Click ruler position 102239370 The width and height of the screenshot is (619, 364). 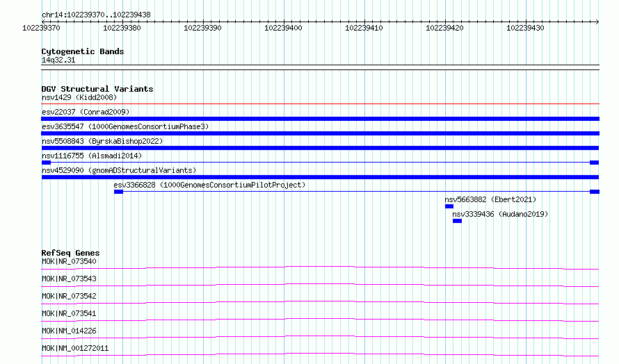pos(42,28)
